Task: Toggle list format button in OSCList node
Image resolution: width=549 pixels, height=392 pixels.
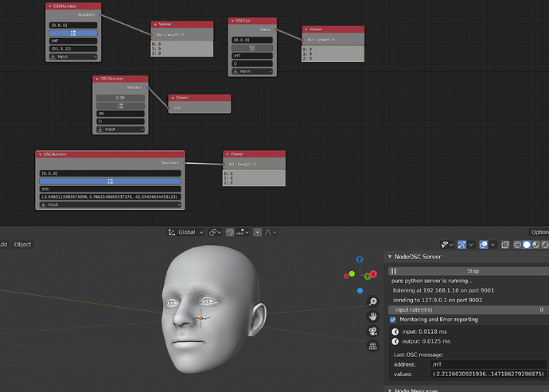Action: (252, 48)
